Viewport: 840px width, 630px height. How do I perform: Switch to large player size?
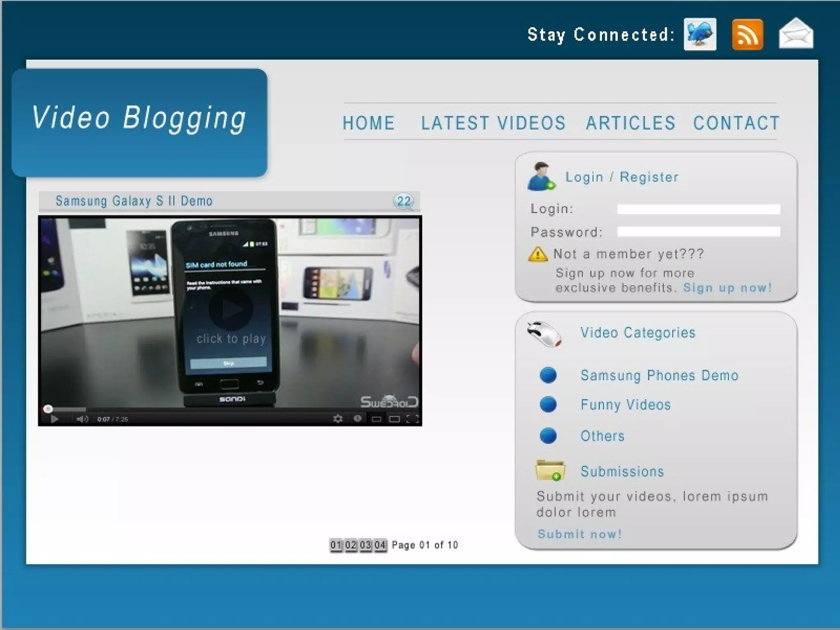pyautogui.click(x=394, y=419)
